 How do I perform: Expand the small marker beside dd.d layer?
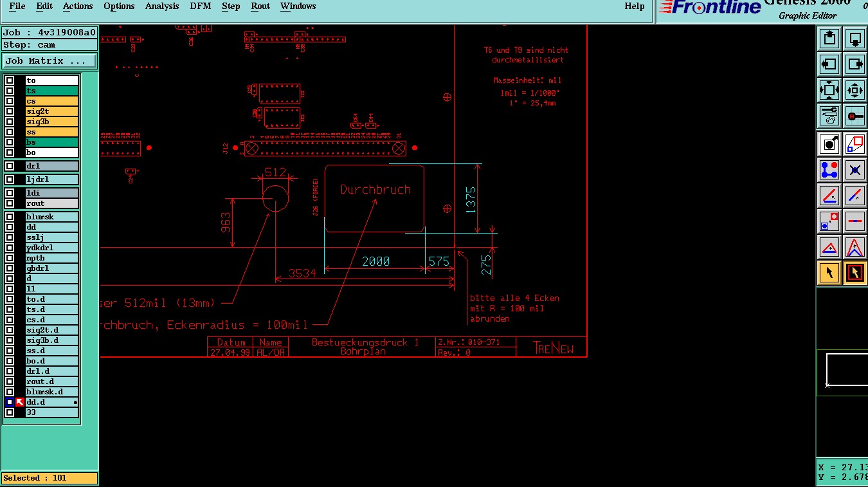point(75,402)
